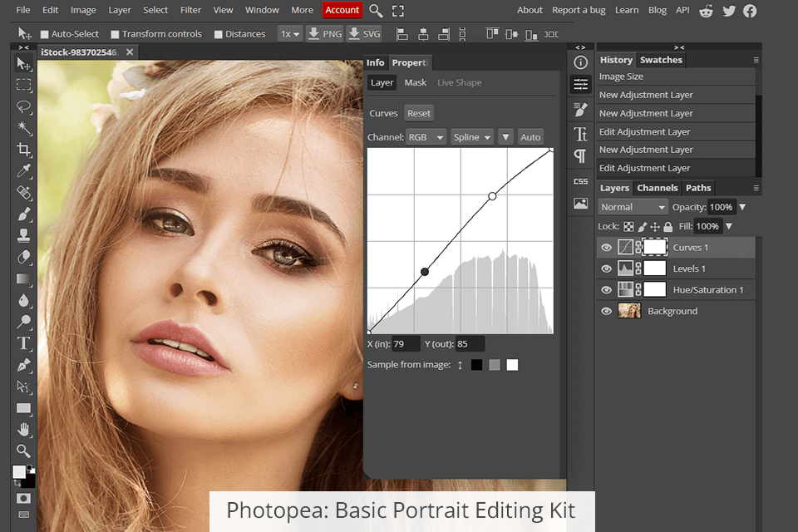This screenshot has height=532, width=798.
Task: Toggle Quick Mask mode icon
Action: [x=23, y=499]
